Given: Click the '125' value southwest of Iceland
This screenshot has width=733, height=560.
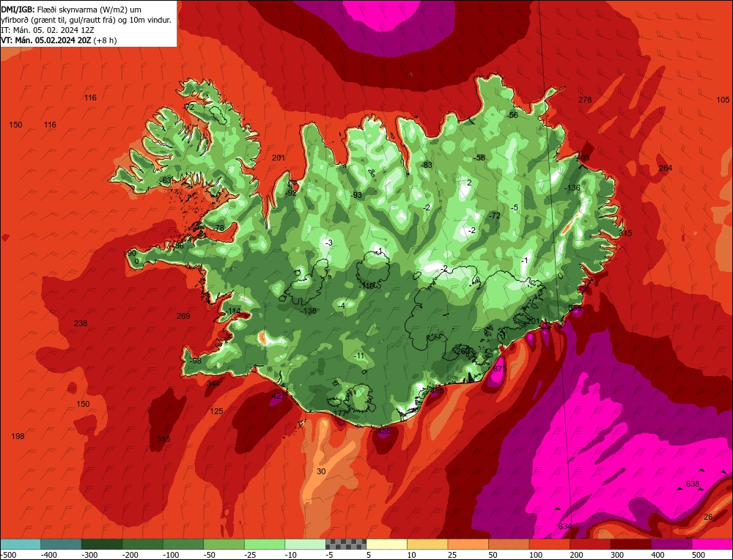Looking at the screenshot, I should [x=216, y=411].
